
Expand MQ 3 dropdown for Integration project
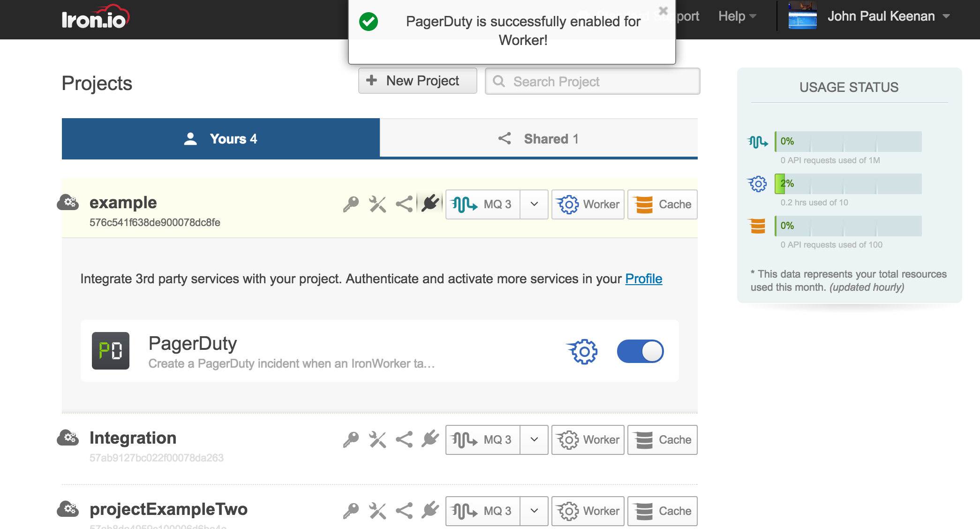click(x=534, y=439)
